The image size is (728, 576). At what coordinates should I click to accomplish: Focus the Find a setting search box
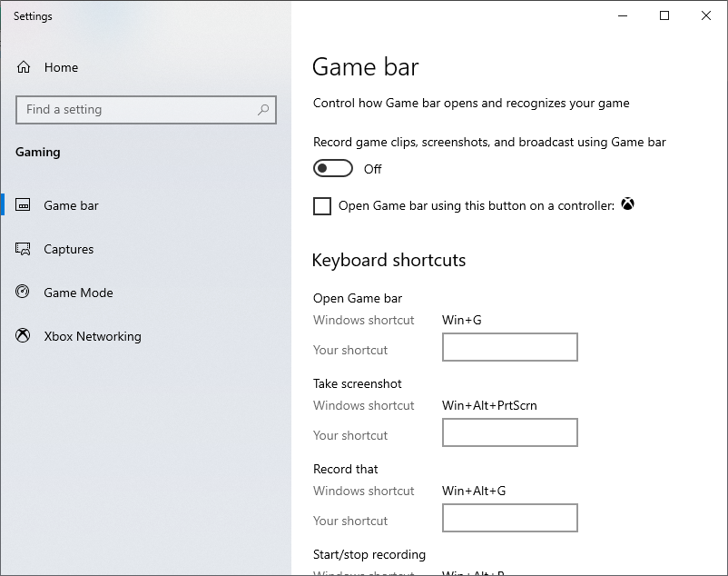(146, 110)
